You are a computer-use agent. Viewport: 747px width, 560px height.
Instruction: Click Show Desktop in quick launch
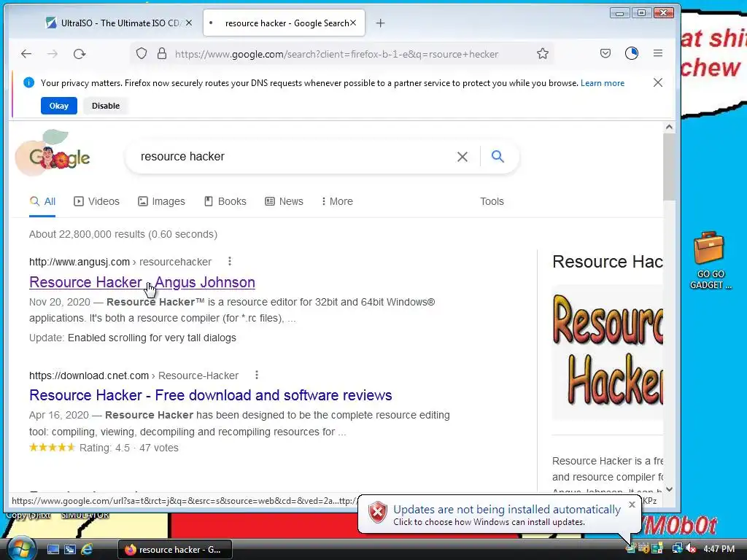click(x=53, y=549)
